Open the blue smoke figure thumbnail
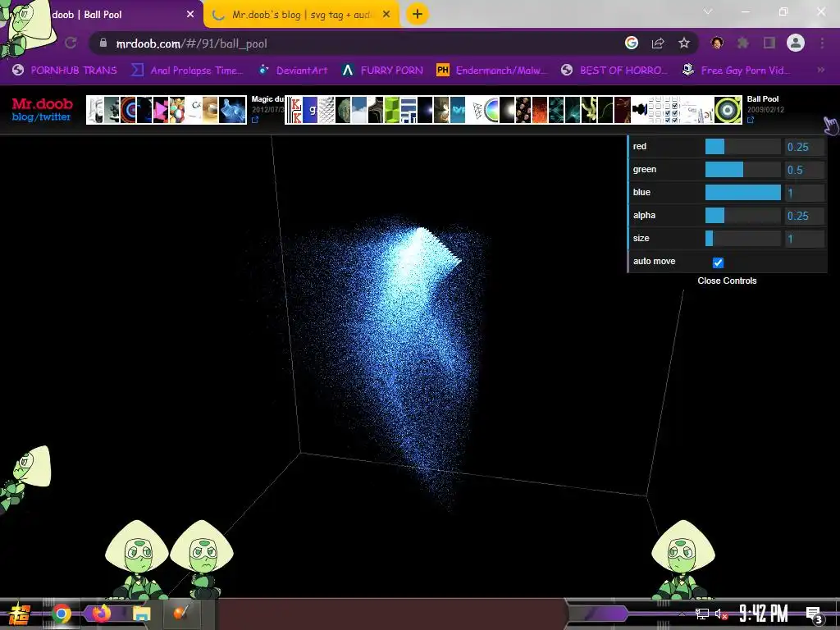The width and height of the screenshot is (840, 630). (232, 110)
